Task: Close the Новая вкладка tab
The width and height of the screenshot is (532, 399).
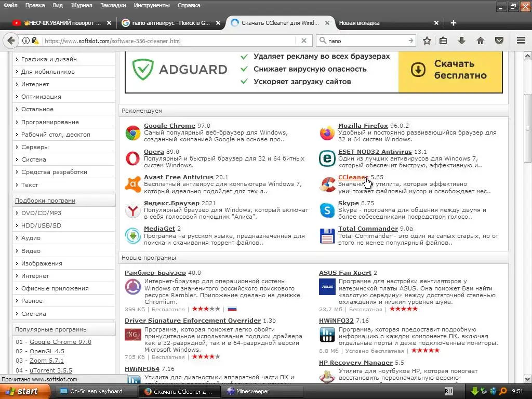Action: click(x=436, y=23)
